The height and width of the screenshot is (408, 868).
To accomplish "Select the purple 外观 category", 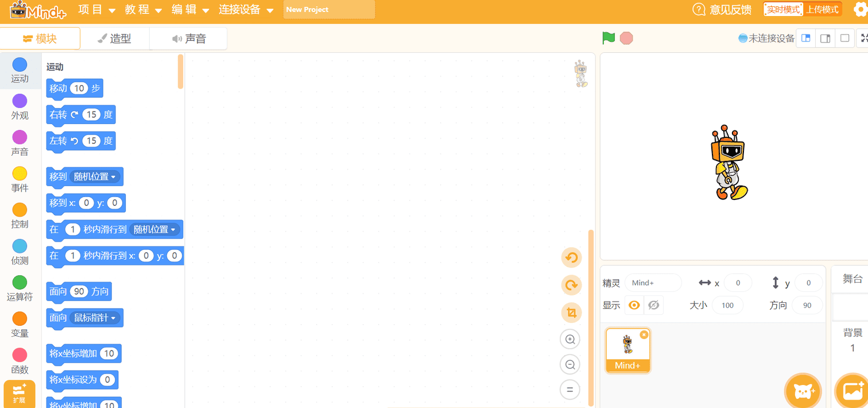I will [20, 107].
